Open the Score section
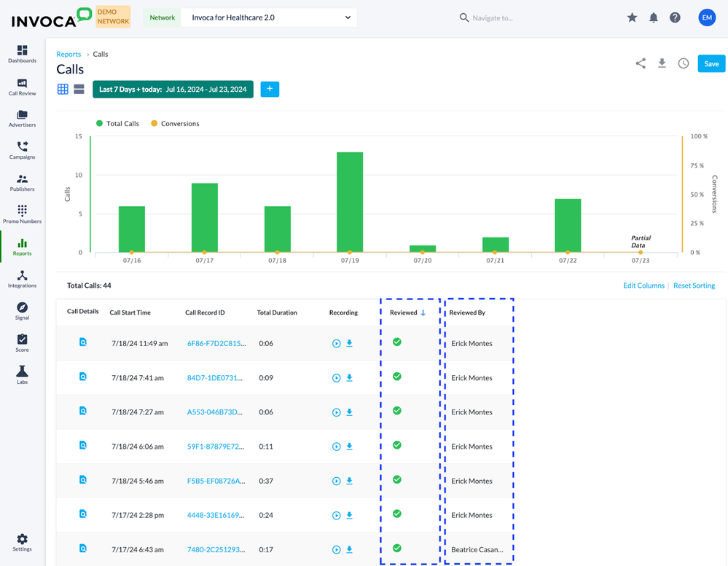 click(22, 343)
